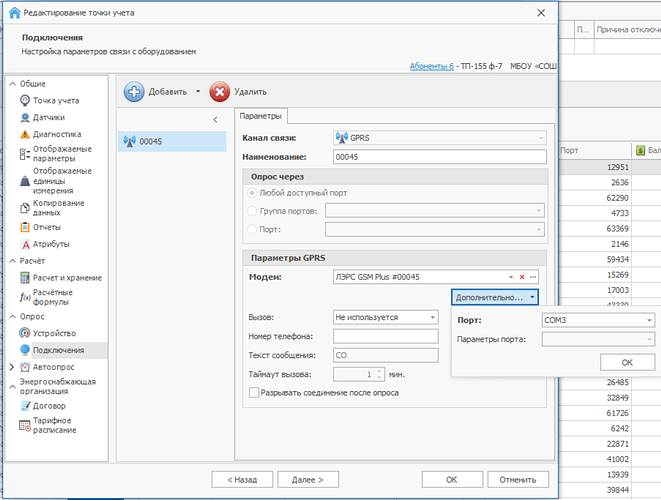Click the Дополнительно... button
661x500 pixels.
tap(495, 297)
